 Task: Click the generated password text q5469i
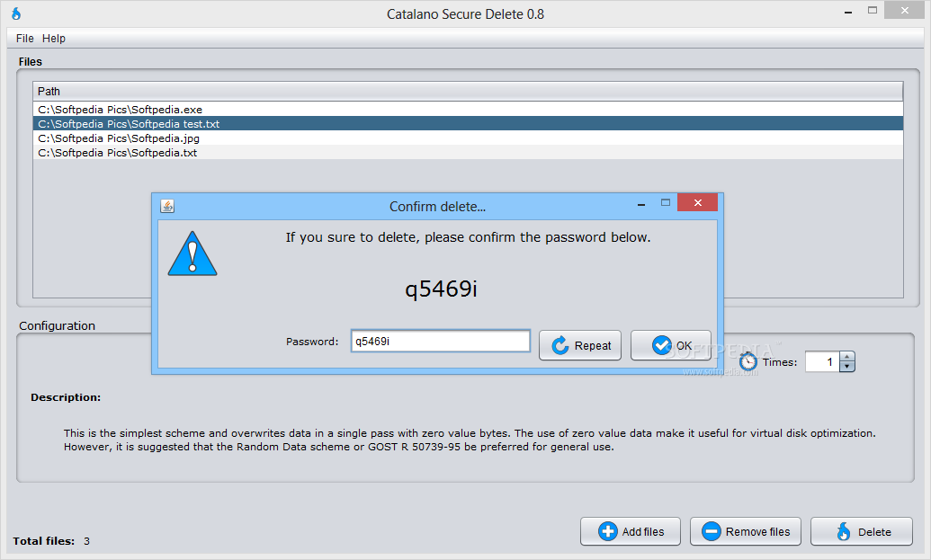tap(441, 289)
